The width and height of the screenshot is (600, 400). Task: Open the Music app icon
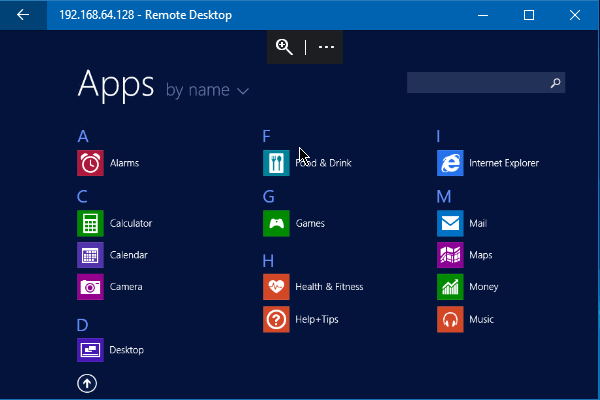[x=450, y=319]
